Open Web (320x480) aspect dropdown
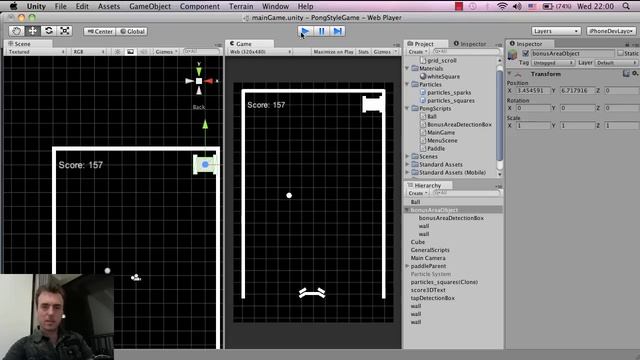 tap(260, 52)
